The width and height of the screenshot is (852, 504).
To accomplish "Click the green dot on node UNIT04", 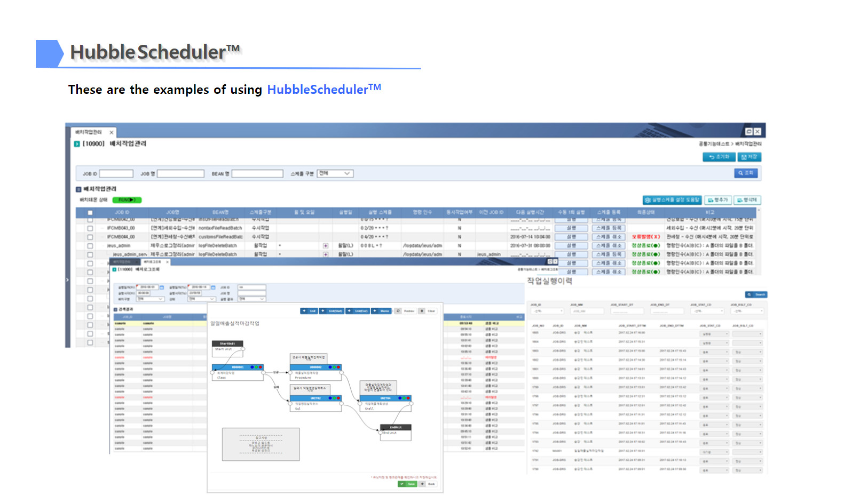I will 404,398.
